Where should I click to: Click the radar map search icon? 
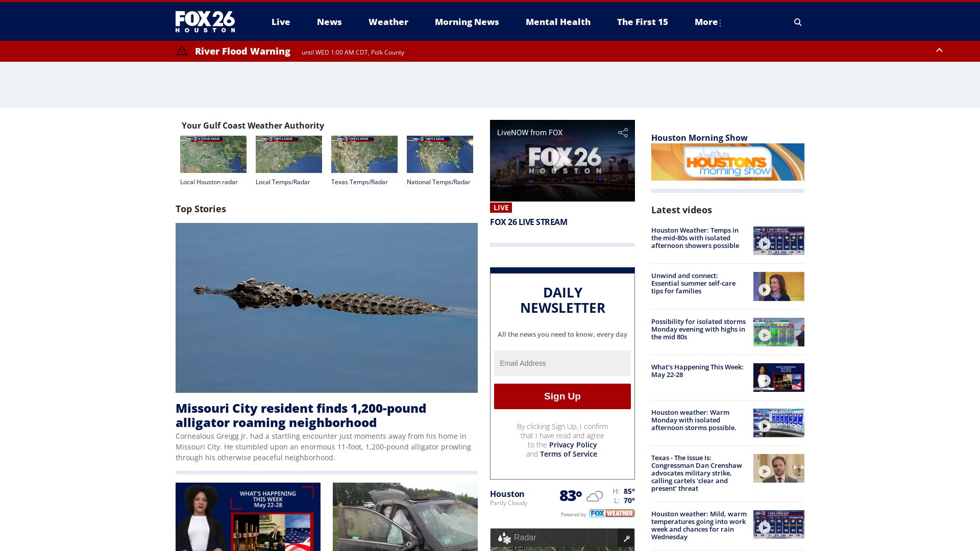click(x=626, y=538)
